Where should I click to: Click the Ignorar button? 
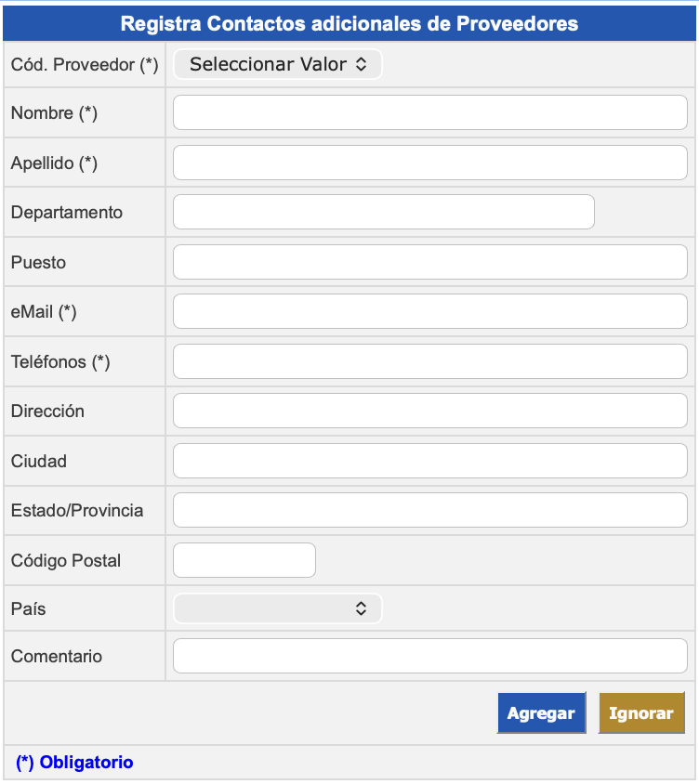coord(641,713)
